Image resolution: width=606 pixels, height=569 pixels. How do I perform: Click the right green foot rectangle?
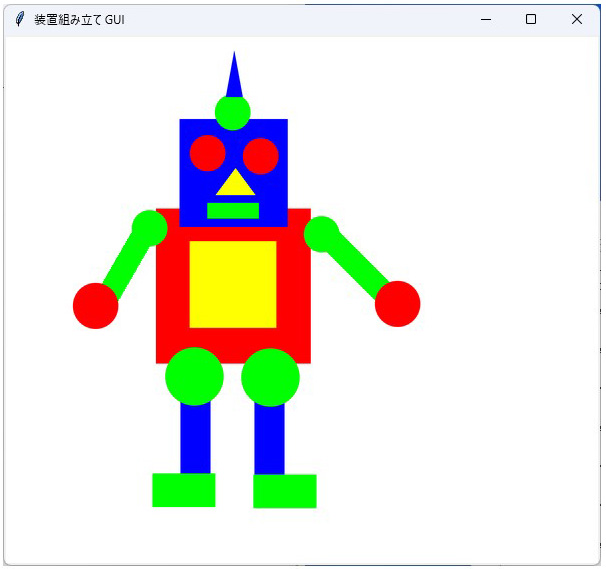click(x=285, y=491)
